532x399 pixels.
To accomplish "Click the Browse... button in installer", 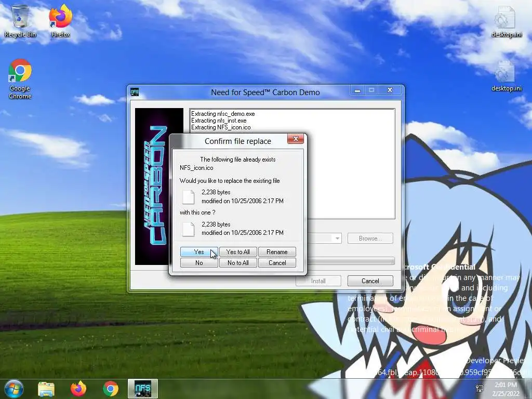I will (x=370, y=238).
